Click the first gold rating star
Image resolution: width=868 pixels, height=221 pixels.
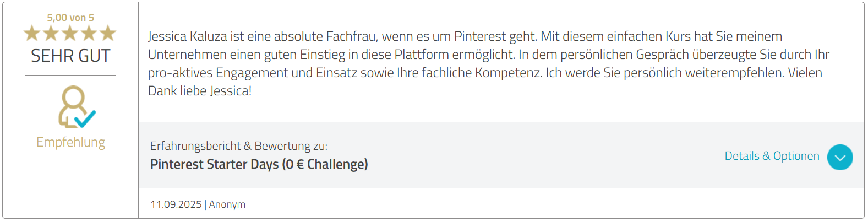coord(32,34)
